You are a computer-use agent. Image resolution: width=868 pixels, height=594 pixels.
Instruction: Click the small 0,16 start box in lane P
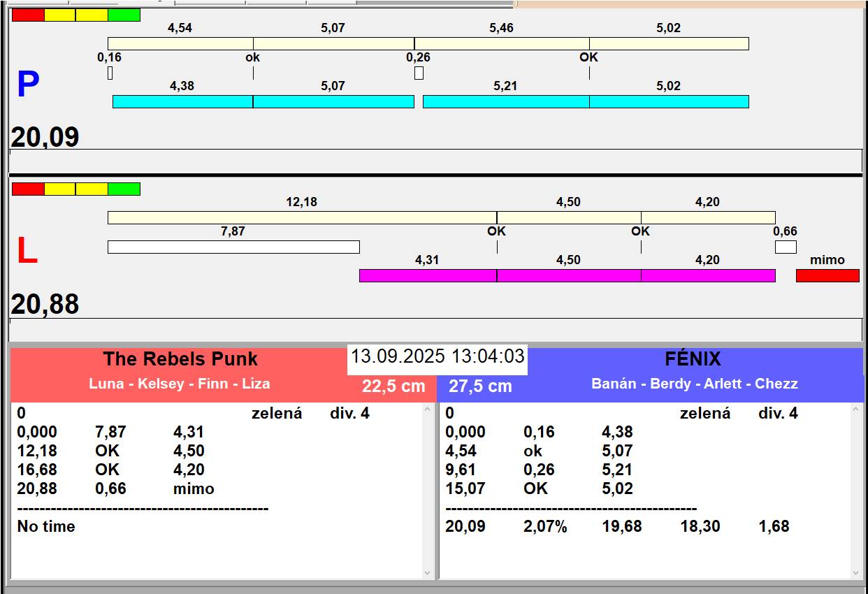click(110, 73)
